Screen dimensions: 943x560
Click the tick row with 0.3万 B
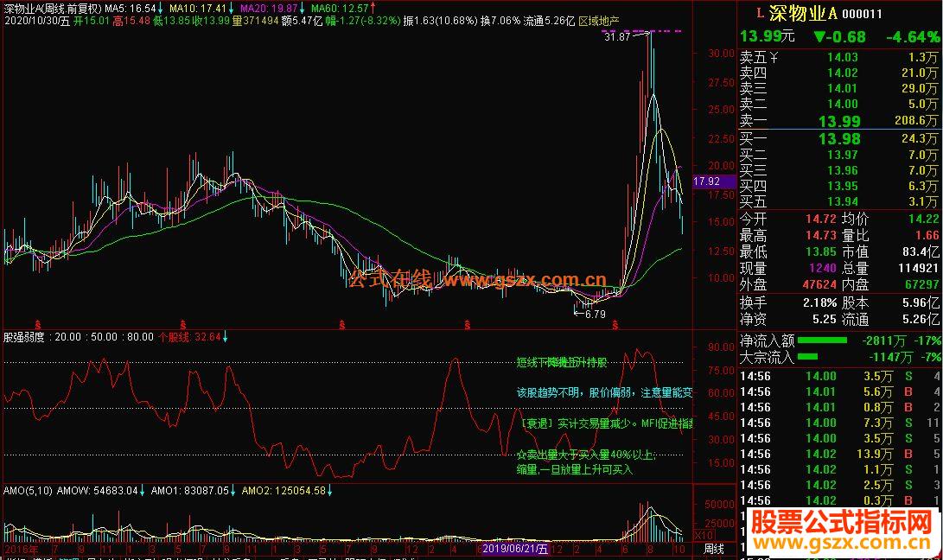(839, 500)
